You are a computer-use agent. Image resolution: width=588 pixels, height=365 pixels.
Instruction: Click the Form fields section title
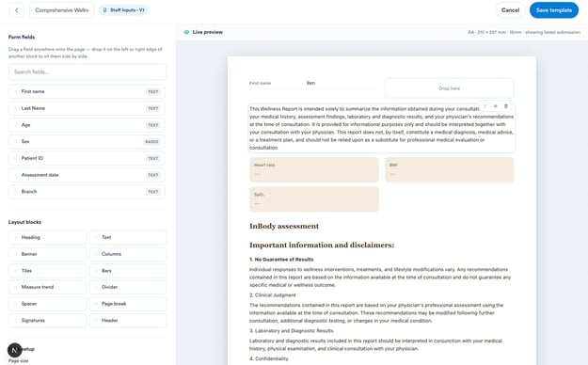(22, 37)
